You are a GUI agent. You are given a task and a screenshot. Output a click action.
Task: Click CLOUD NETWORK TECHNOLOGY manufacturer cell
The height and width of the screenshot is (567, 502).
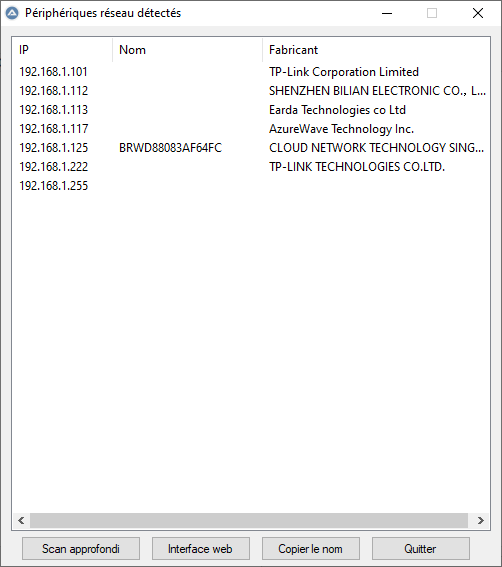[x=376, y=148]
